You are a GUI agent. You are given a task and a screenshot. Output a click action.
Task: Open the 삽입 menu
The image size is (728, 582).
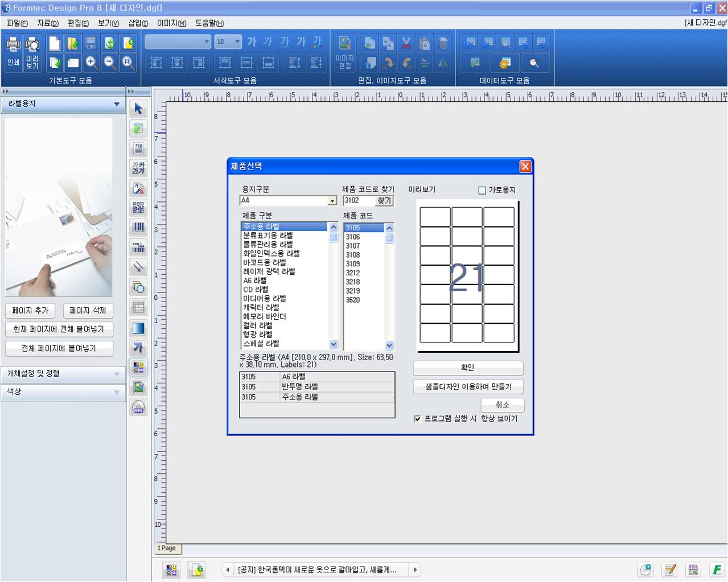tap(138, 23)
